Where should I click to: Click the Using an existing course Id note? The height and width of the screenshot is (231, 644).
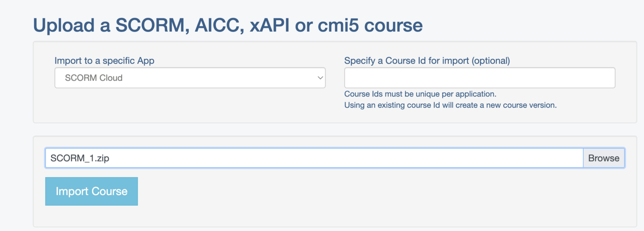(x=450, y=105)
